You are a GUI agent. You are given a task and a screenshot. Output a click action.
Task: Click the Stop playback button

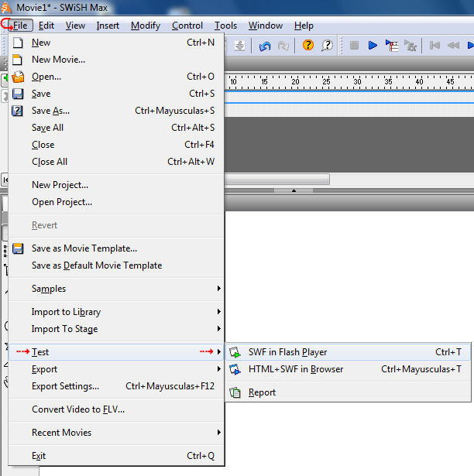354,46
